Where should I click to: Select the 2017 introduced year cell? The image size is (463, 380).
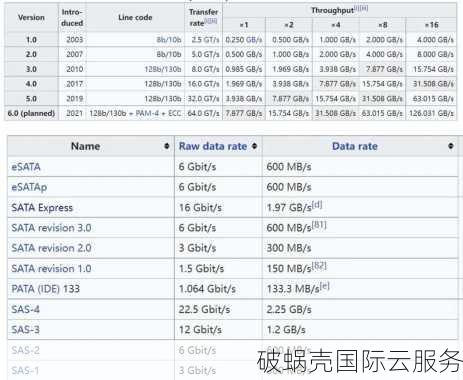pyautogui.click(x=72, y=84)
